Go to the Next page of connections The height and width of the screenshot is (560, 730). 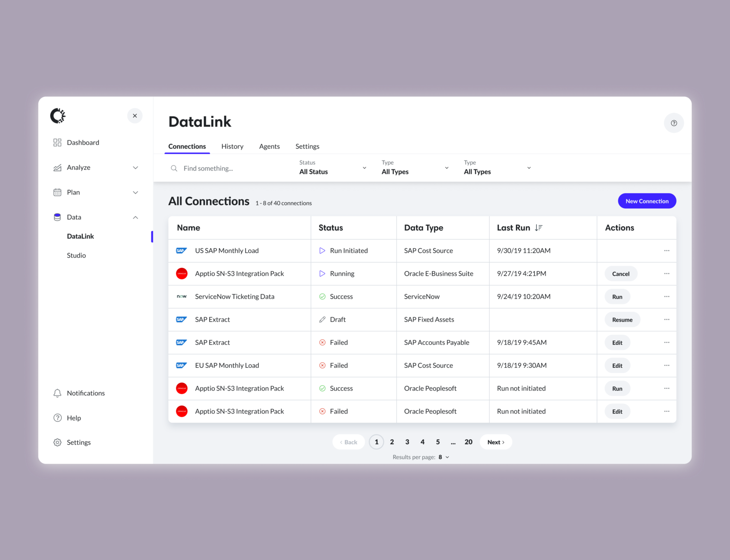tap(495, 442)
